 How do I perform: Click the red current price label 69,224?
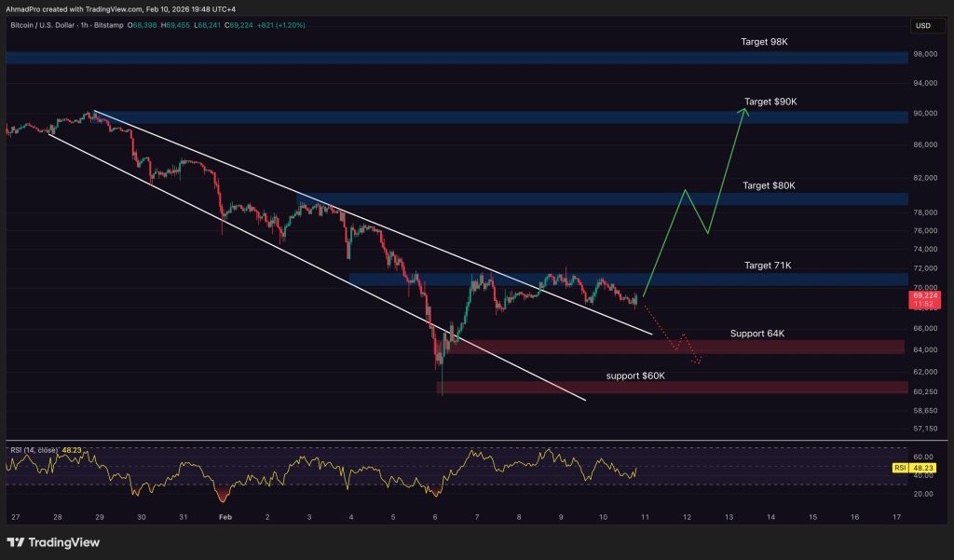tap(922, 294)
